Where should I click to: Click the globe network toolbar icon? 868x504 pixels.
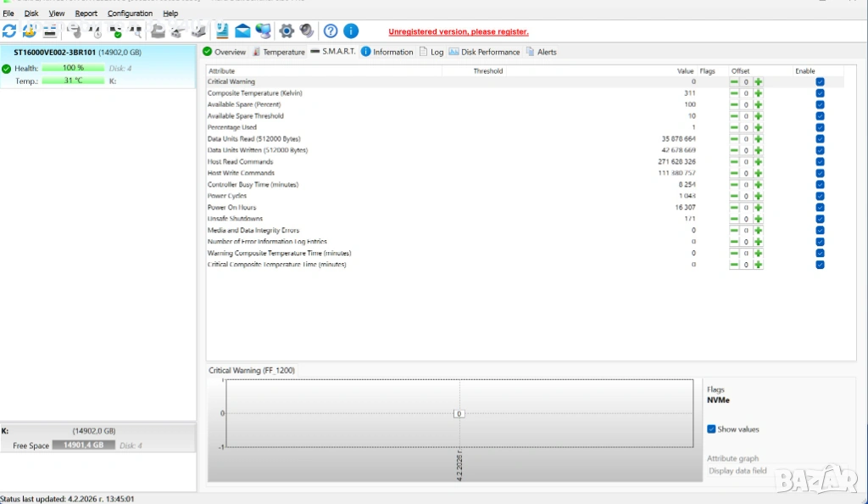point(264,31)
